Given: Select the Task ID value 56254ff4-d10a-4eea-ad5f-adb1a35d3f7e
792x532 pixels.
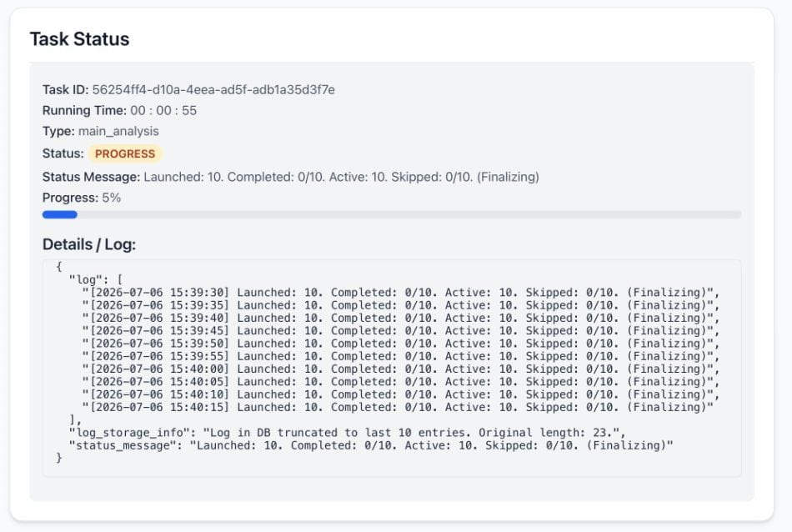Looking at the screenshot, I should click(213, 90).
